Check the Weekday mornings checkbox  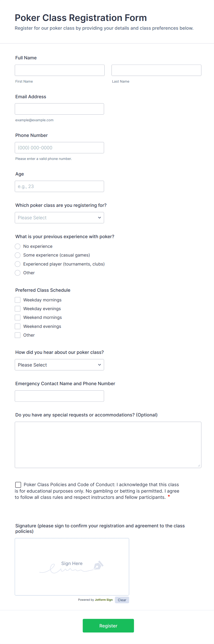click(17, 300)
